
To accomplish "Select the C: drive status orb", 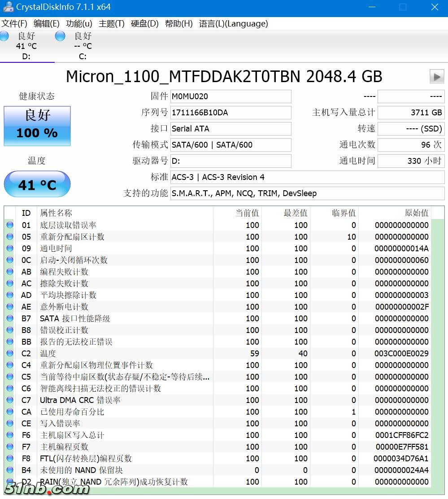I will [x=60, y=36].
